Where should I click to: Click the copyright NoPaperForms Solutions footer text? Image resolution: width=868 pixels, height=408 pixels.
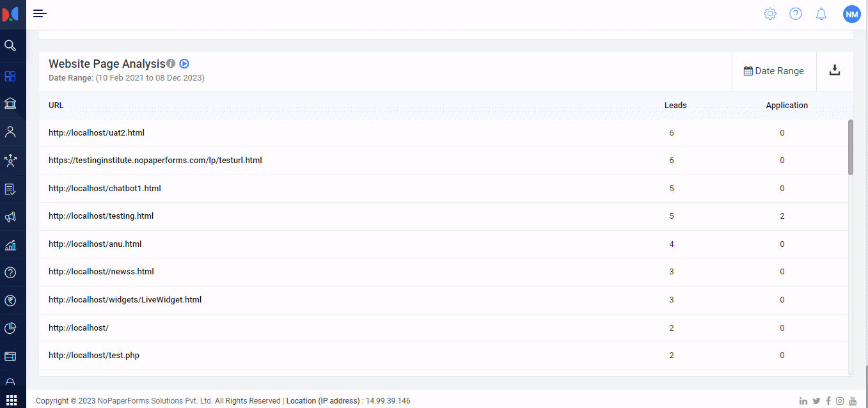(x=158, y=401)
